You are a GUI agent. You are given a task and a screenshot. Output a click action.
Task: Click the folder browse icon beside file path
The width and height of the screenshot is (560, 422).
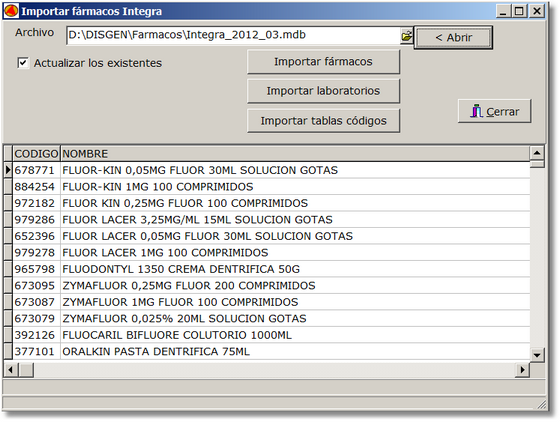406,36
